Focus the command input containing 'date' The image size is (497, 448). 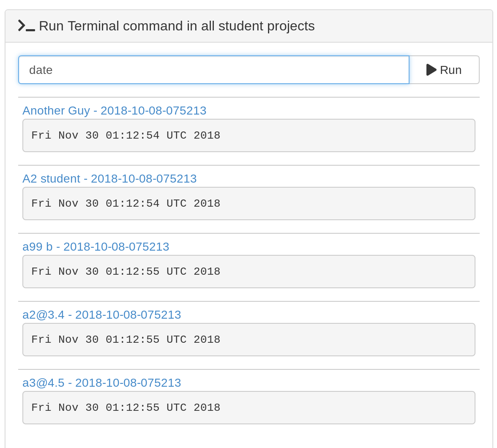tap(213, 70)
